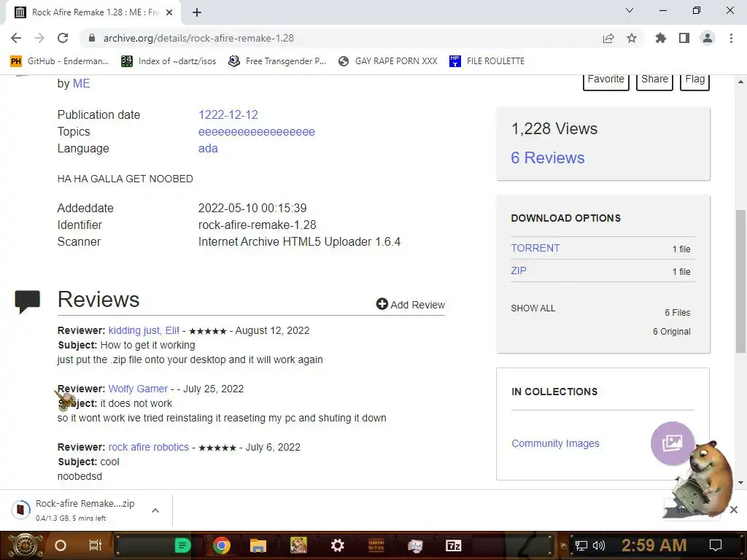Screen dimensions: 747x560
Task: Reload the page using the refresh icon
Action: pos(63,38)
